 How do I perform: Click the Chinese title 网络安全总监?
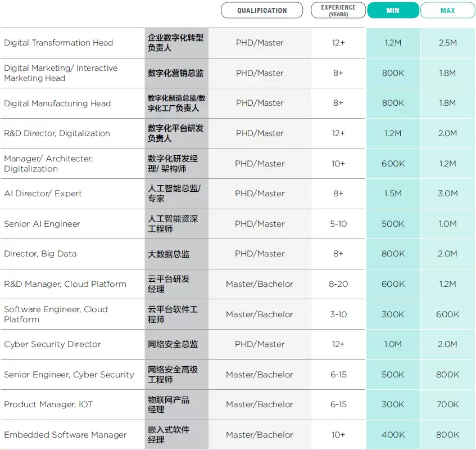(x=173, y=344)
